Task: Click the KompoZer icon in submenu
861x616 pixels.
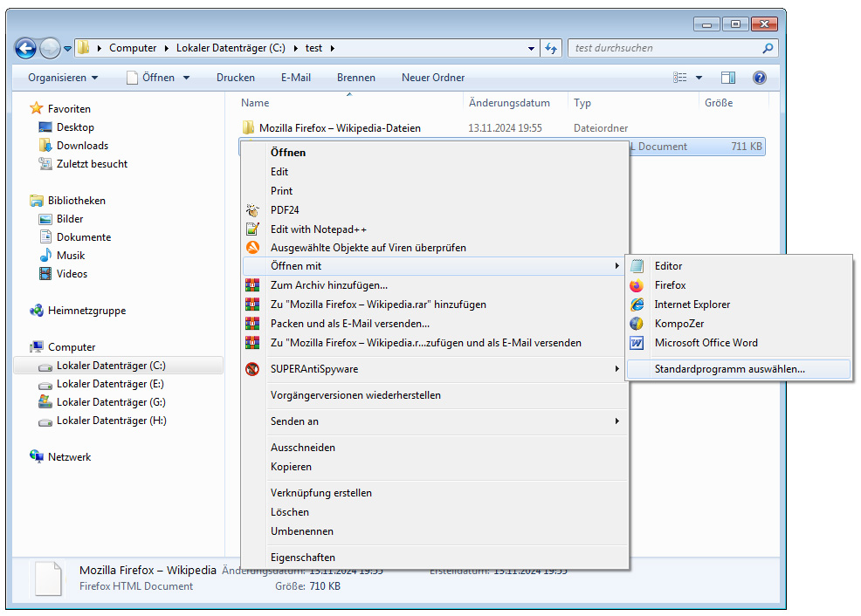Action: pos(637,324)
